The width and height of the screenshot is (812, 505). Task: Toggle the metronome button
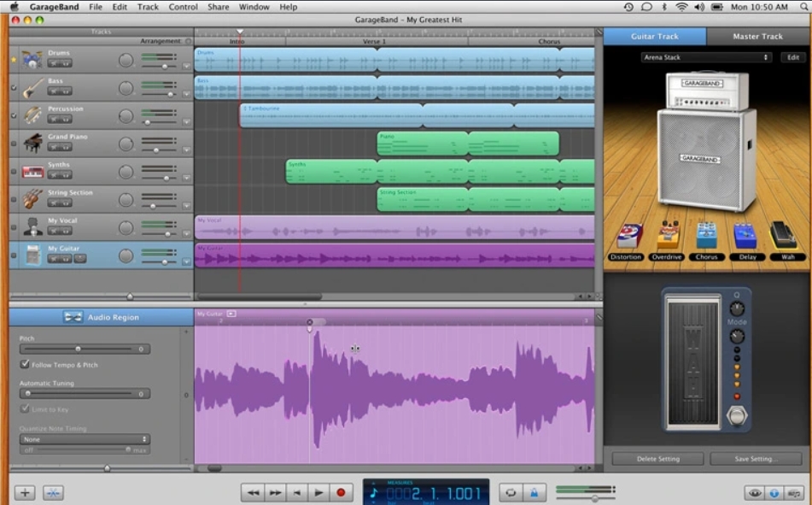point(534,492)
